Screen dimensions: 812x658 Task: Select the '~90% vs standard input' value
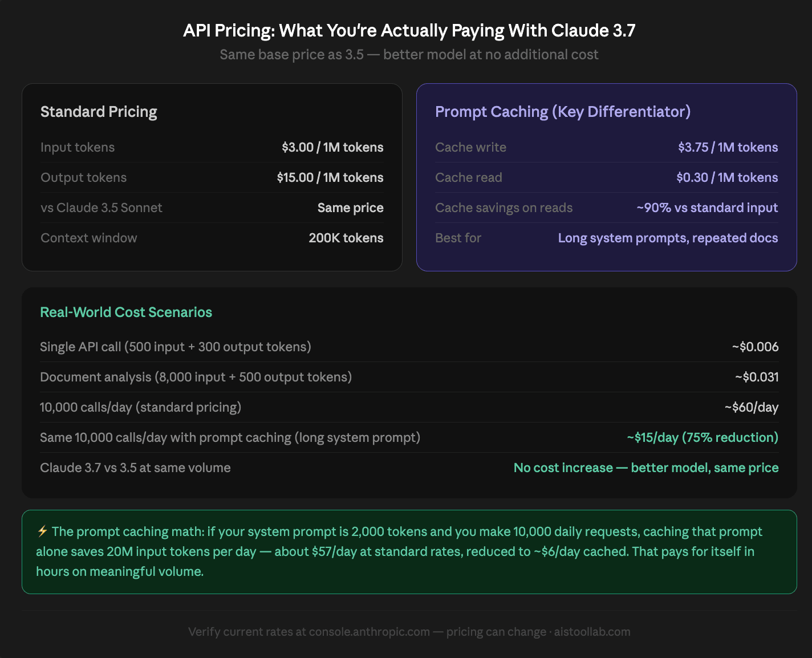707,208
